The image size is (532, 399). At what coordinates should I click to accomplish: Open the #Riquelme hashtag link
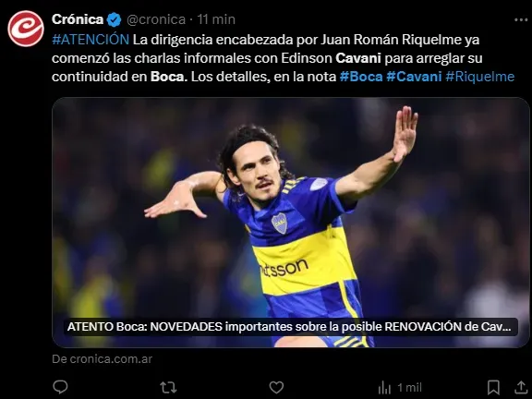(480, 77)
